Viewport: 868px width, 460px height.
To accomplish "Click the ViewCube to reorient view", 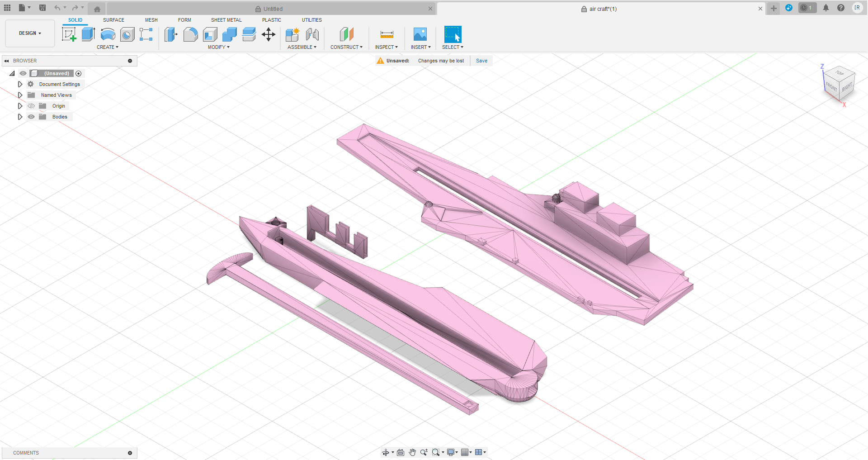I will (839, 84).
